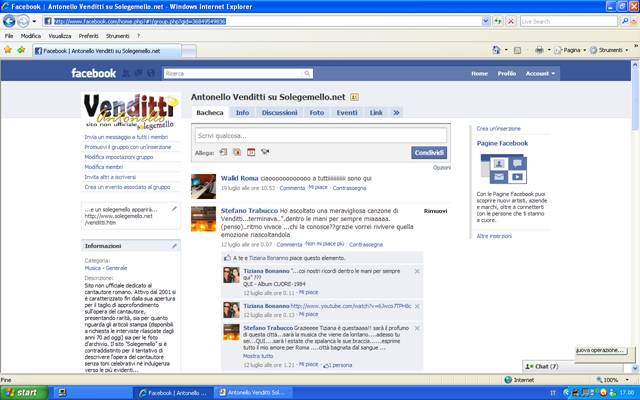Edit the solegemello description box pencil
The height and width of the screenshot is (400, 640).
tap(174, 209)
